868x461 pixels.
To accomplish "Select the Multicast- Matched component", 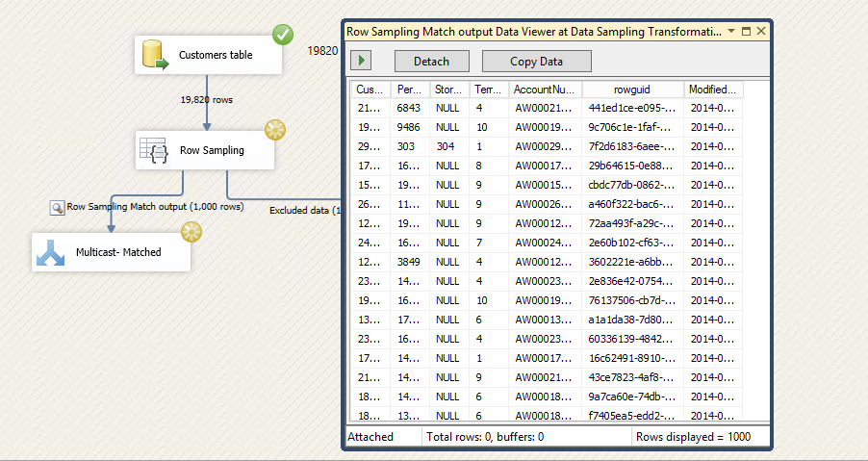I will pyautogui.click(x=112, y=252).
